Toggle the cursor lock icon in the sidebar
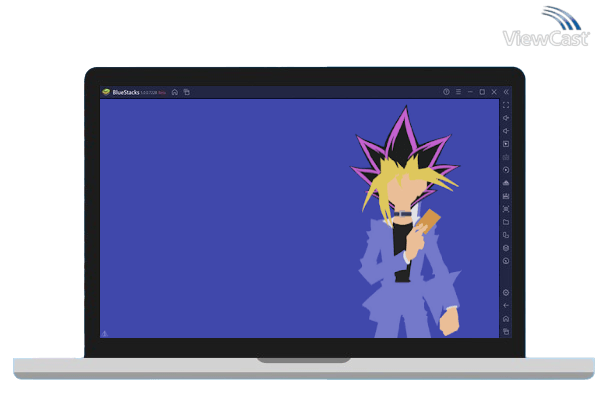The height and width of the screenshot is (414, 602). pos(506,144)
